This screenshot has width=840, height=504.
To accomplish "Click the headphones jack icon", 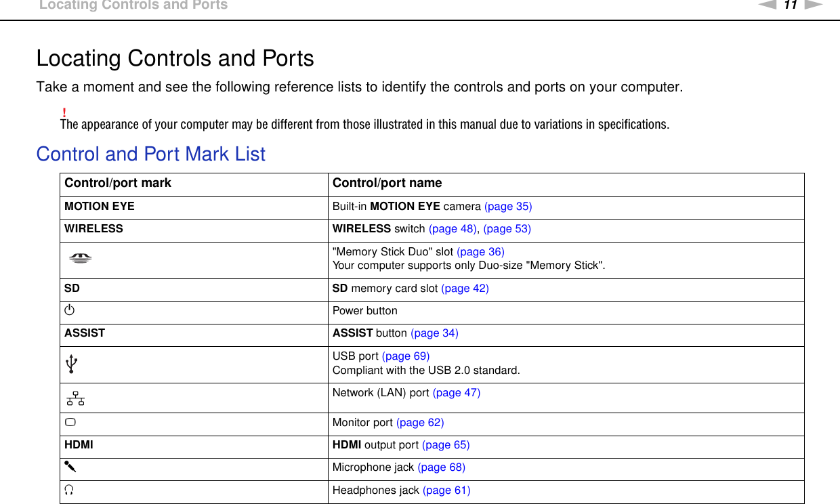I will (x=70, y=490).
